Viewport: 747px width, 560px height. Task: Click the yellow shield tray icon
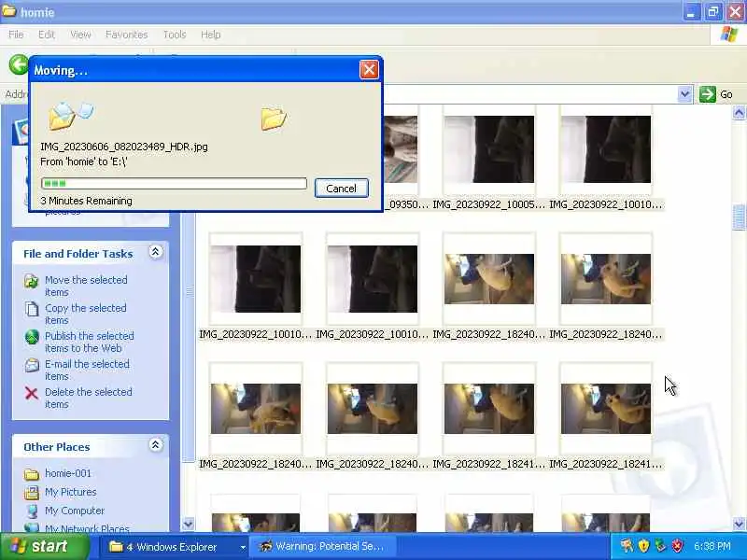[643, 546]
